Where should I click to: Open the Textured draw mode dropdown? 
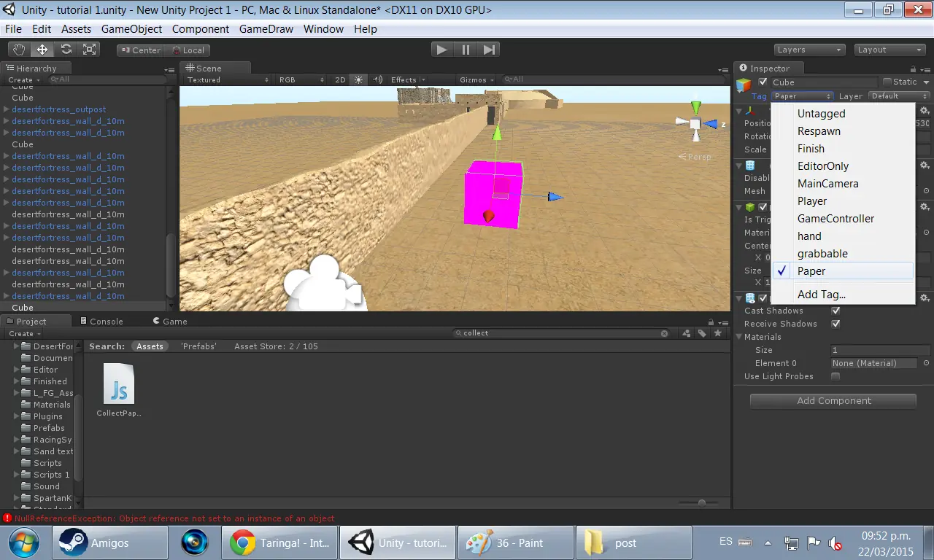tap(227, 79)
